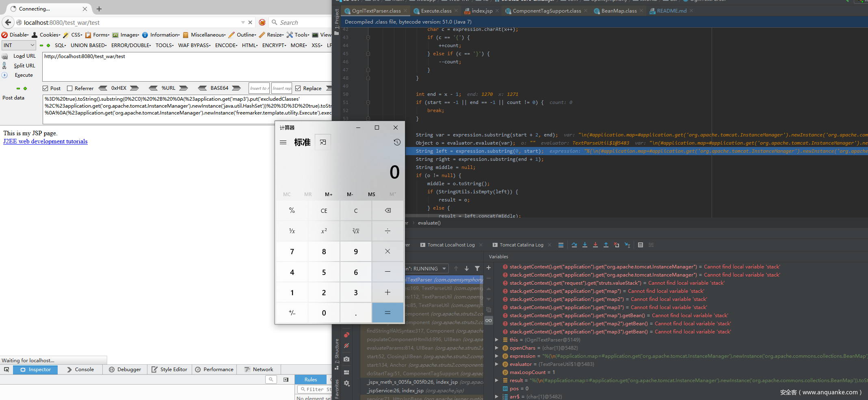Open calculator hamburger menu

(x=284, y=143)
